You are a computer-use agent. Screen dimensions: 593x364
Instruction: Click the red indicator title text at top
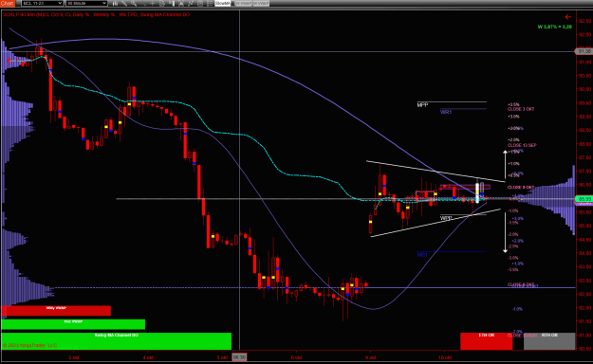point(97,15)
